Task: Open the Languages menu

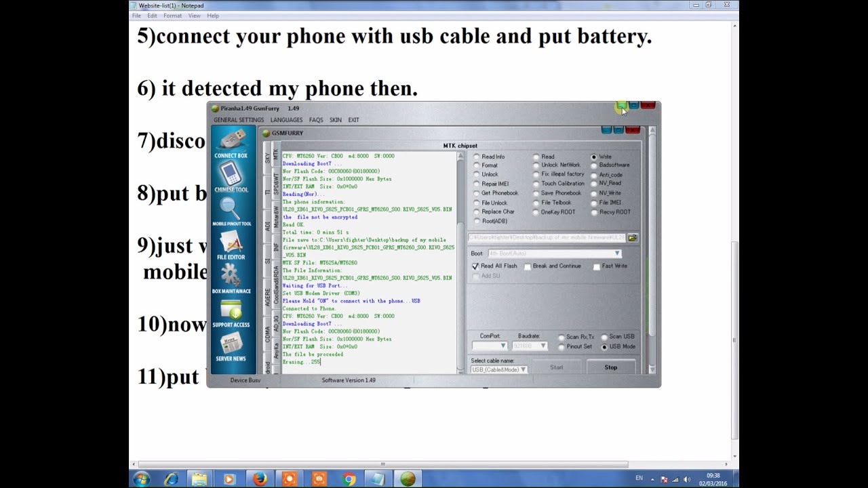Action: (x=286, y=120)
